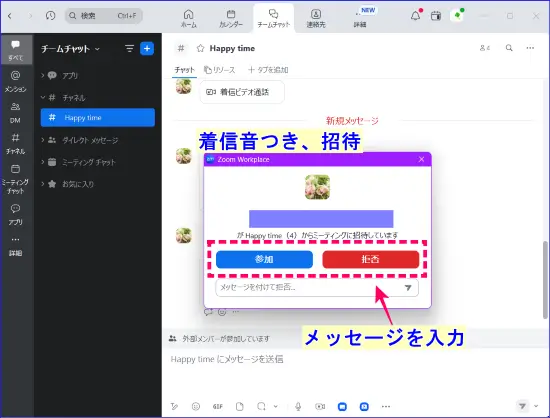Attach a file with the file icon
Viewport: 550px width, 418px height.
[x=240, y=406]
